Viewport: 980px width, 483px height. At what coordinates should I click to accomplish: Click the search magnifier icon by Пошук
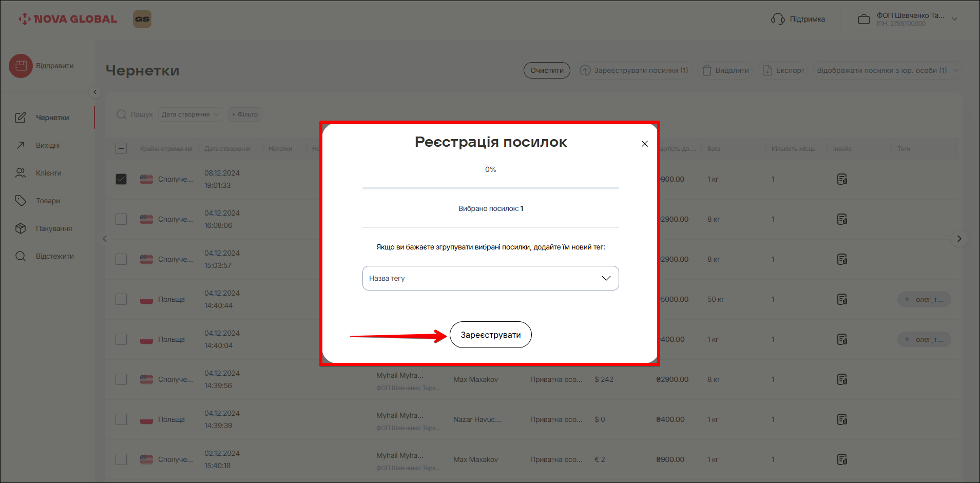[x=122, y=114]
